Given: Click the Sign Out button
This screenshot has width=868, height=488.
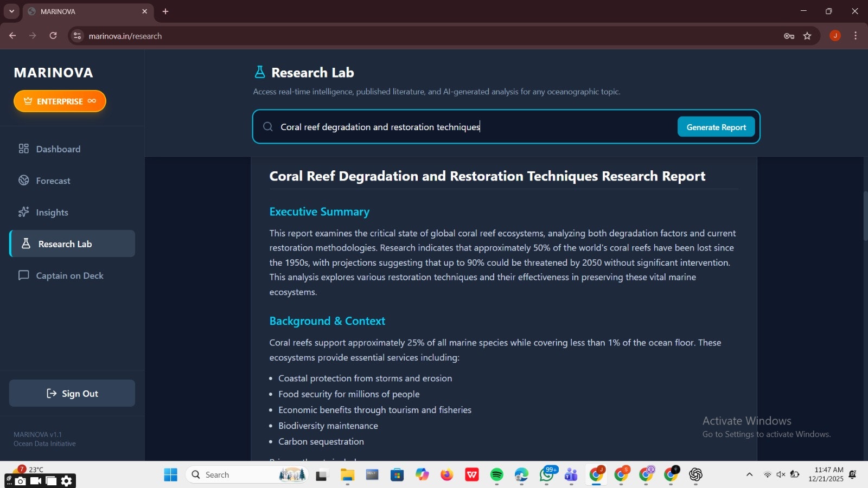Looking at the screenshot, I should coord(72,393).
